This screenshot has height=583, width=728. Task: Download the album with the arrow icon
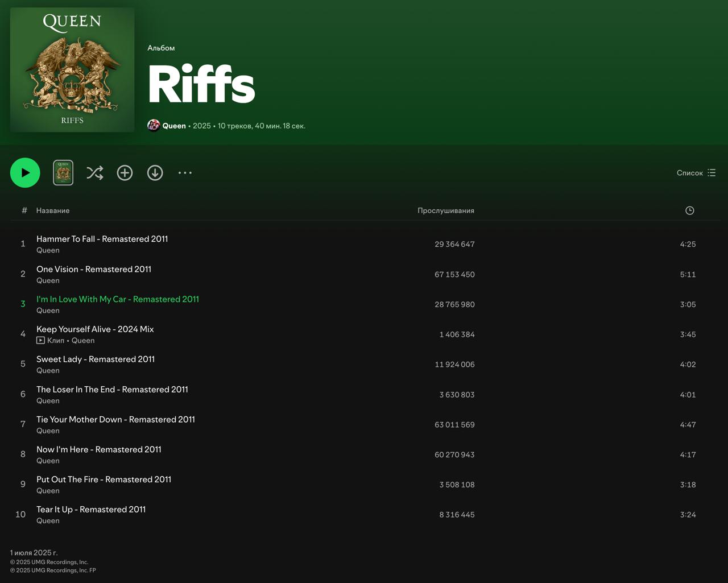(x=155, y=172)
